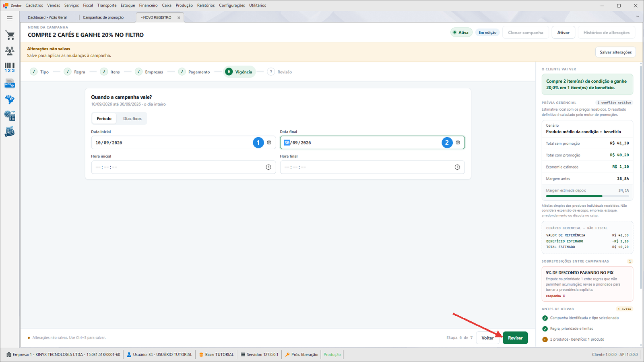644x362 pixels.
Task: Click the green Revisar button
Action: point(515,338)
